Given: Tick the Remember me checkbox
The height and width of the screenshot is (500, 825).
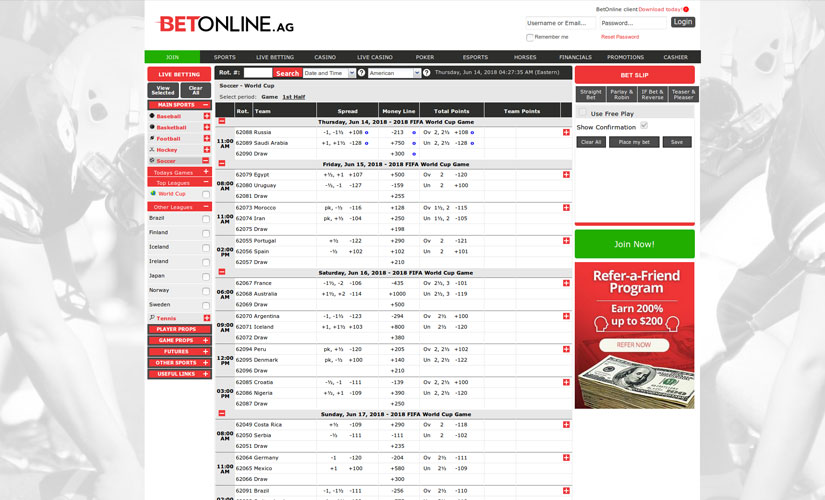Looking at the screenshot, I should click(529, 37).
